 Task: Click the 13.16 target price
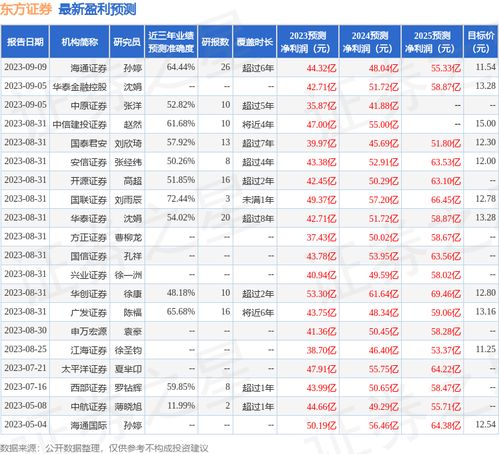[x=486, y=312]
